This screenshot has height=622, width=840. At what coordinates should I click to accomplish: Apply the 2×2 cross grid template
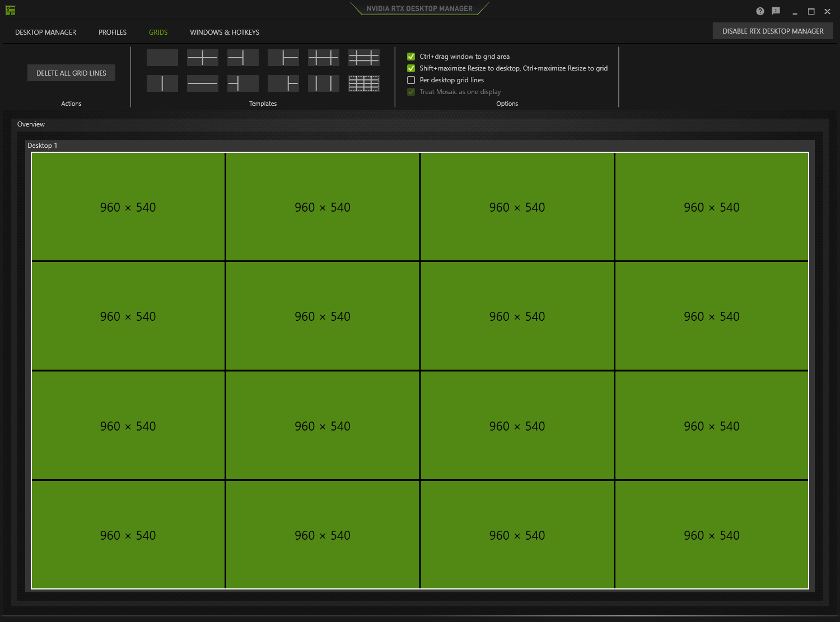coord(203,58)
